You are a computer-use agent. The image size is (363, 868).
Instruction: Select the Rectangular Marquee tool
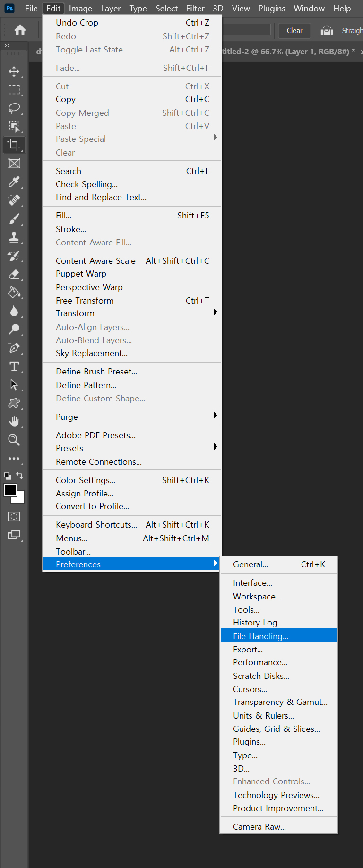pos(14,90)
